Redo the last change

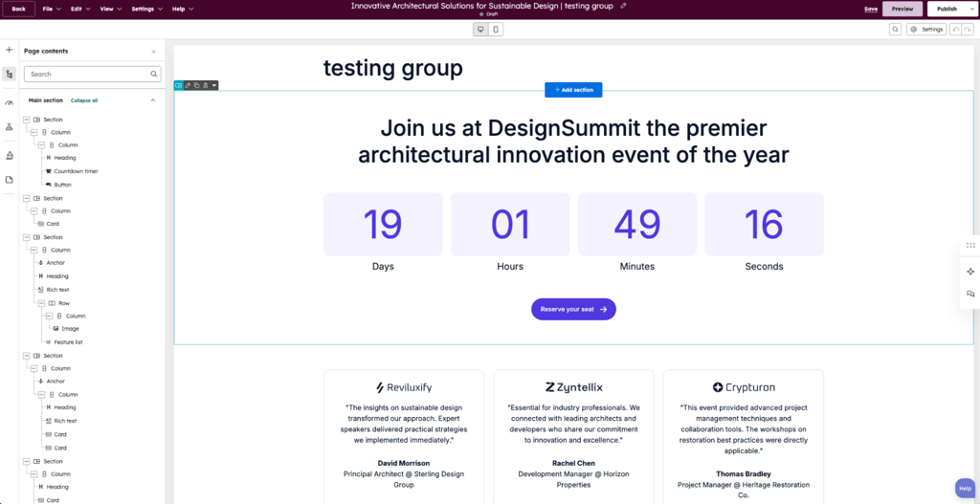pos(967,30)
